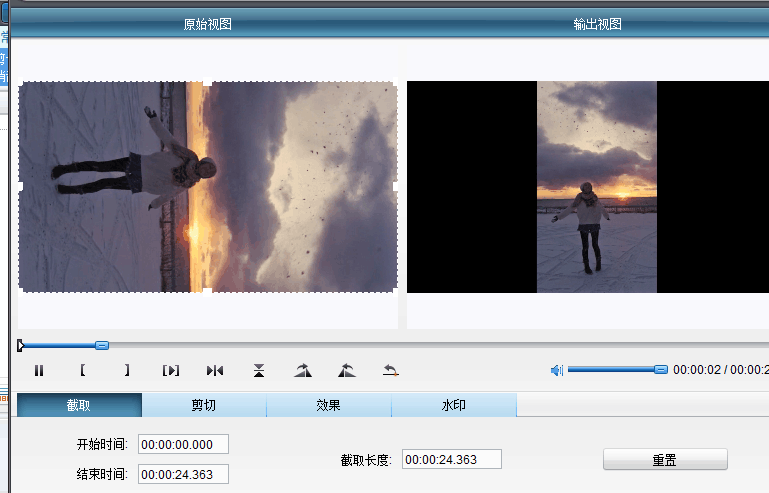Open the 水印 tab
The width and height of the screenshot is (769, 493).
(454, 405)
